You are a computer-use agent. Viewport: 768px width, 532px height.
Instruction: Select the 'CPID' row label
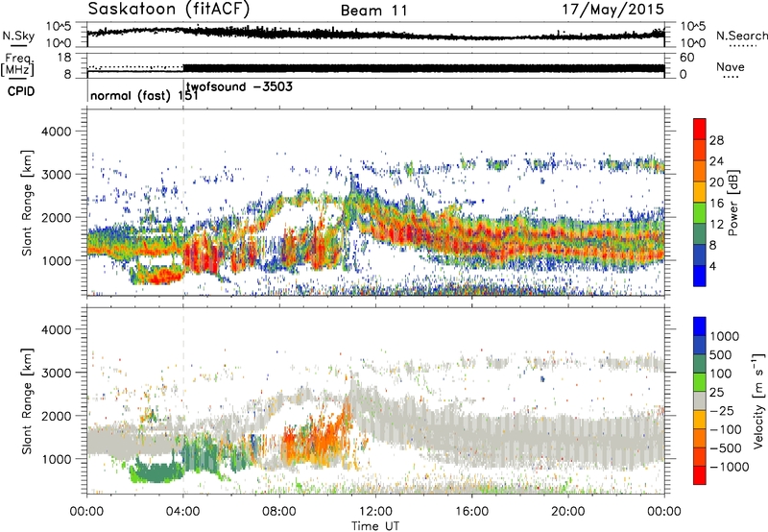[x=21, y=91]
